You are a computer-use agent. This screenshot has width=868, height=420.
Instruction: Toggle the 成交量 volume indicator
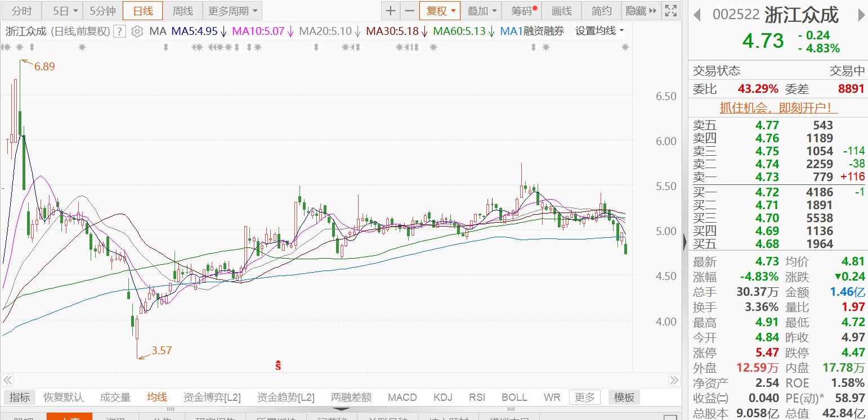[115, 398]
